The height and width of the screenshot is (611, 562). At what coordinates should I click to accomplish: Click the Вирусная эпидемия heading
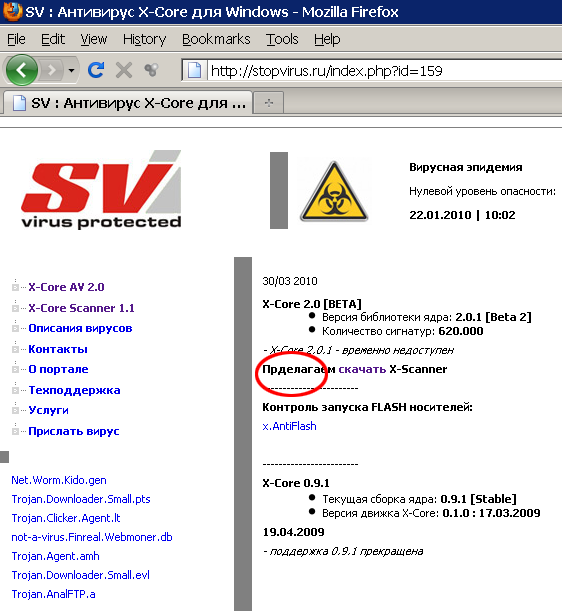pyautogui.click(x=466, y=168)
